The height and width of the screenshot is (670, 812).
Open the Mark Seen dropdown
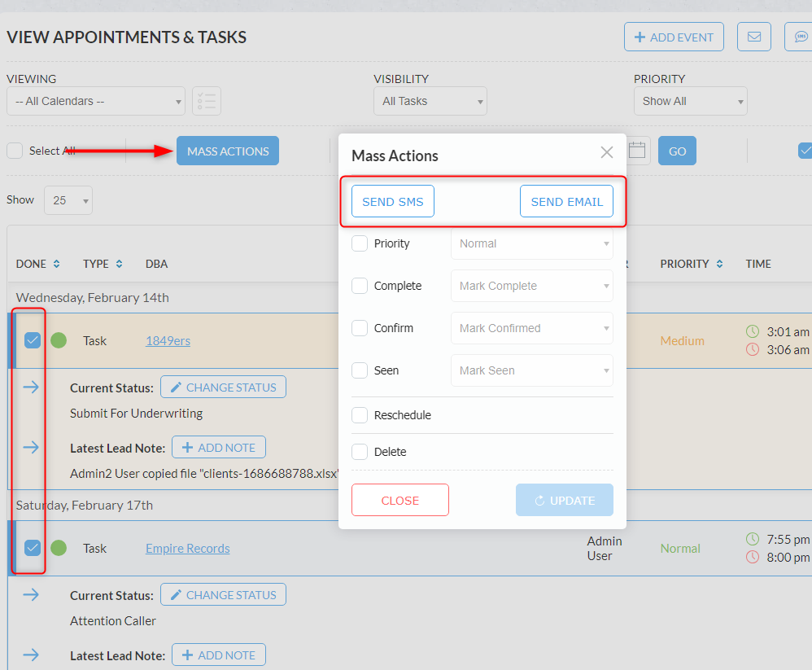click(532, 370)
